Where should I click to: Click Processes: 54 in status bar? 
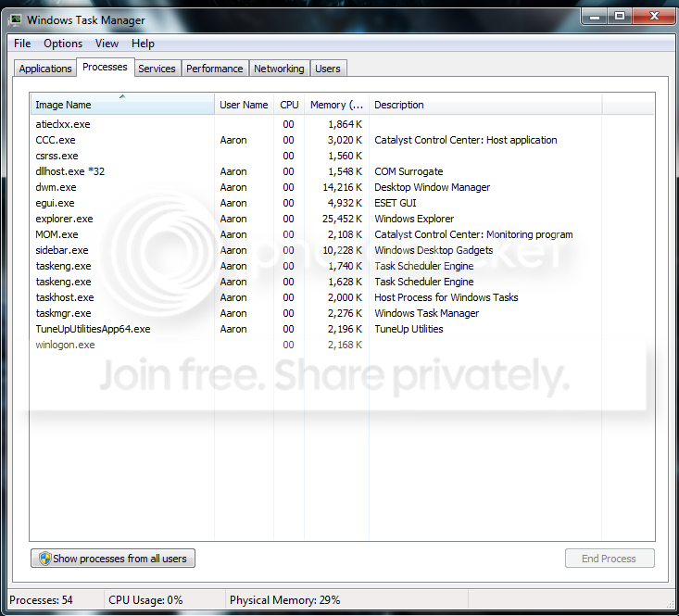click(x=41, y=600)
